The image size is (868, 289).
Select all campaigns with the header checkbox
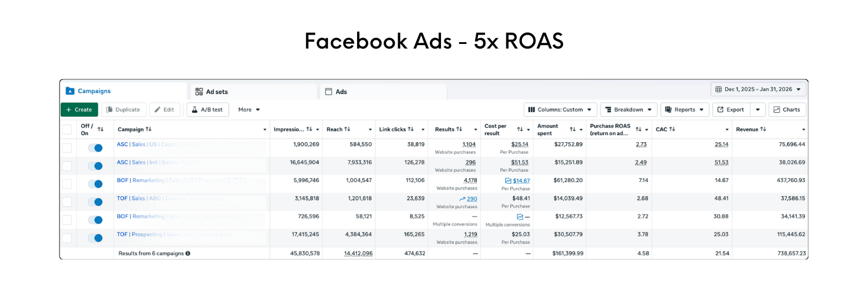click(67, 129)
